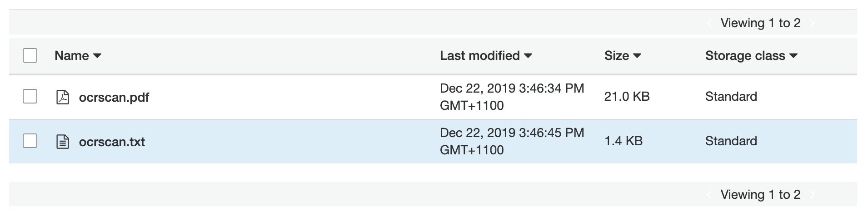Click the 1.4 KB size cell

pyautogui.click(x=623, y=141)
